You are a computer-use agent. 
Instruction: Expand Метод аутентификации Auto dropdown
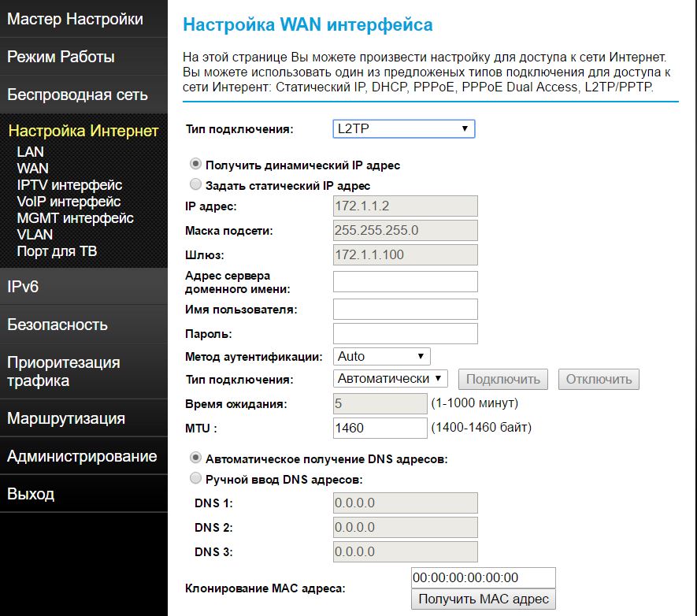tap(382, 356)
